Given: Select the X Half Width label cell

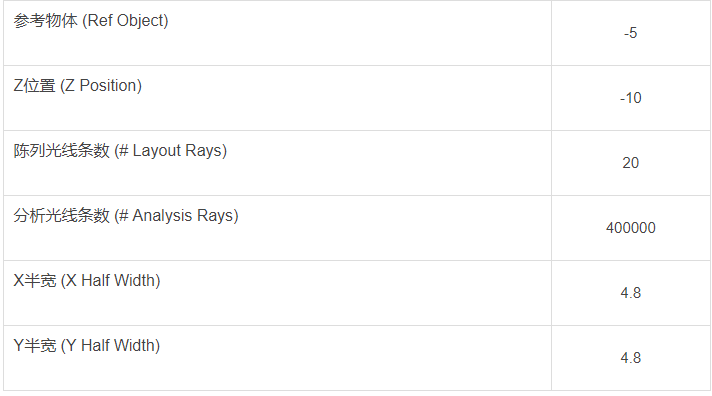Looking at the screenshot, I should (x=277, y=292).
